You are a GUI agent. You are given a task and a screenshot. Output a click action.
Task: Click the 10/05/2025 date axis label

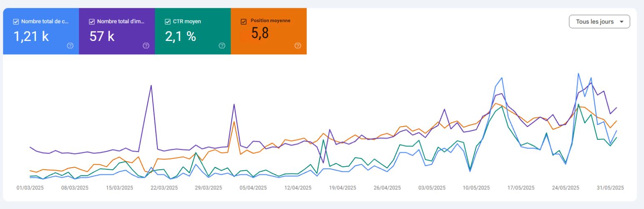(476, 188)
